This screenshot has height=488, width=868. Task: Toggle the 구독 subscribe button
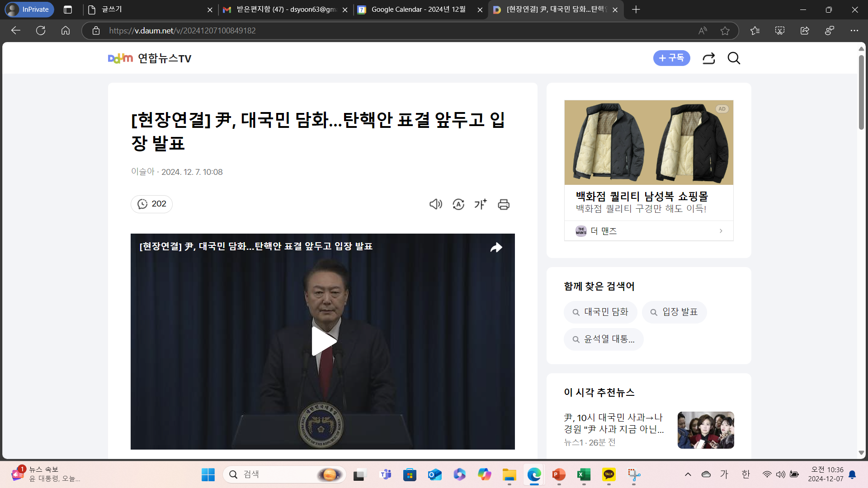click(671, 58)
